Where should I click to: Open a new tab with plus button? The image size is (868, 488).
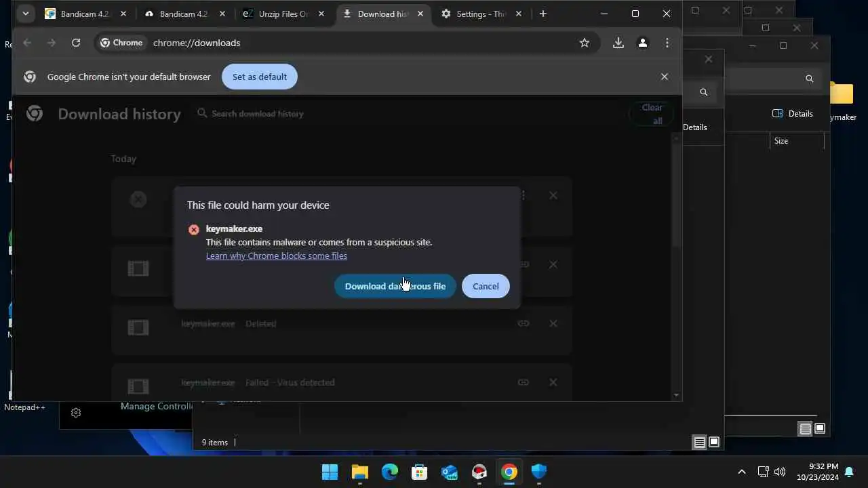542,14
